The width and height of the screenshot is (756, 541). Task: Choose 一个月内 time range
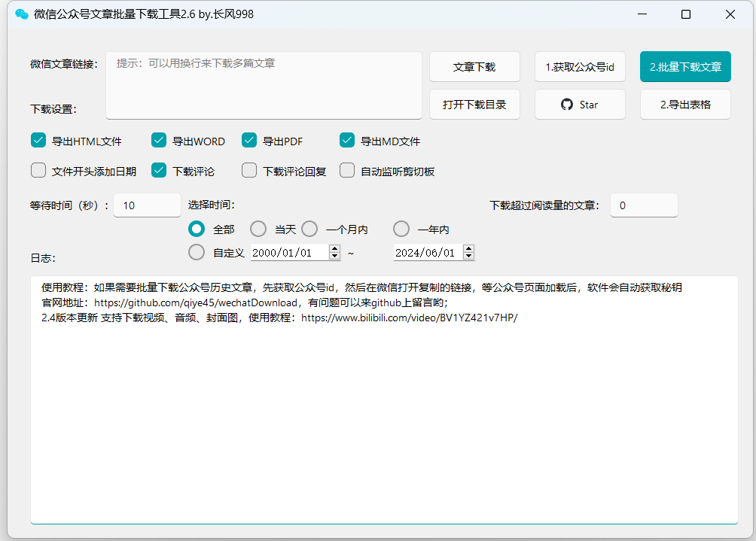[309, 229]
